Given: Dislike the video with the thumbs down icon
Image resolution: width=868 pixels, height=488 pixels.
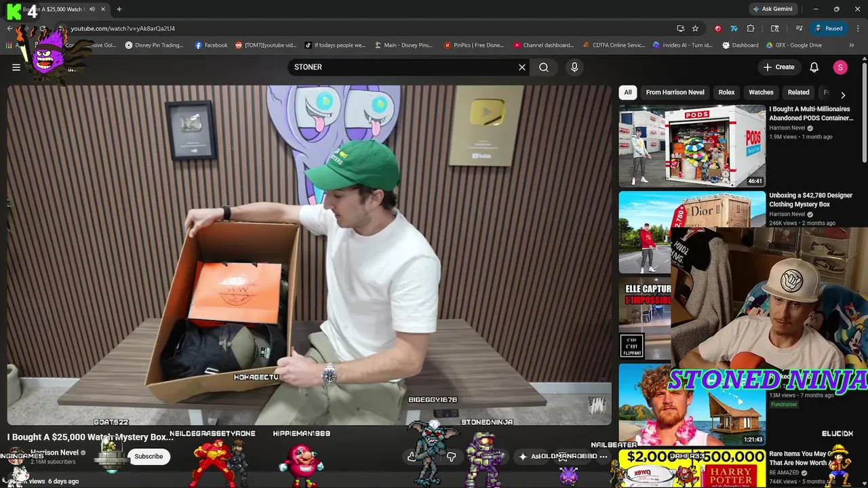Looking at the screenshot, I should (451, 457).
